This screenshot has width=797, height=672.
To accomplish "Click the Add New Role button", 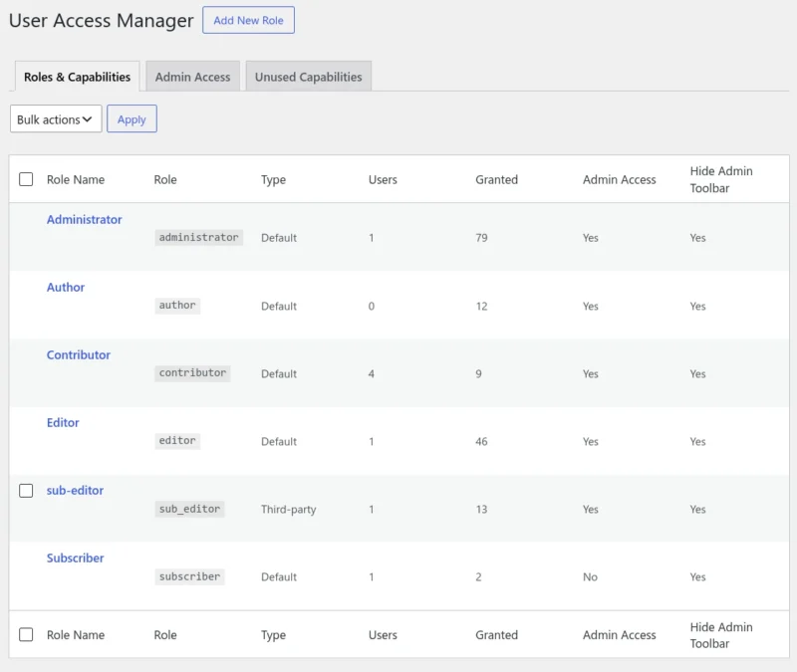I will (x=248, y=20).
